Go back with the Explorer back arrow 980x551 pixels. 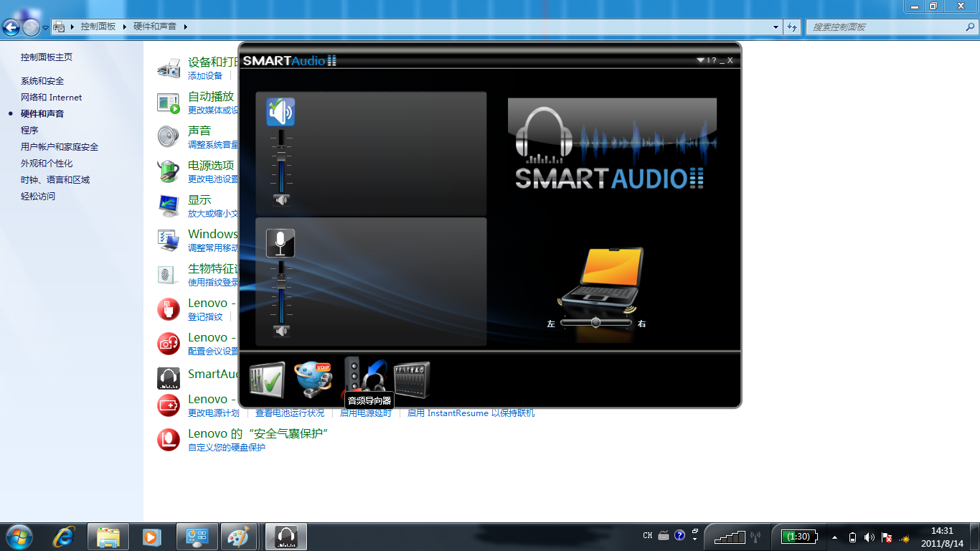pos(11,27)
